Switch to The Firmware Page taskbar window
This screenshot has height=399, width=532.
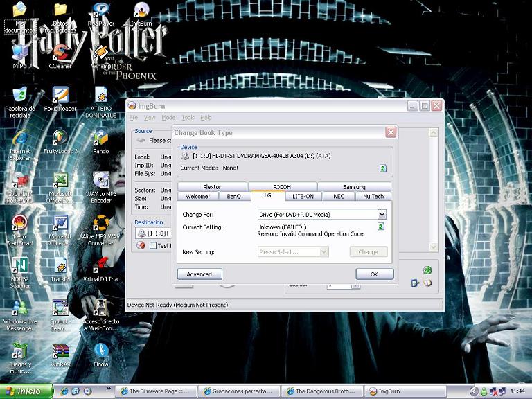157,391
